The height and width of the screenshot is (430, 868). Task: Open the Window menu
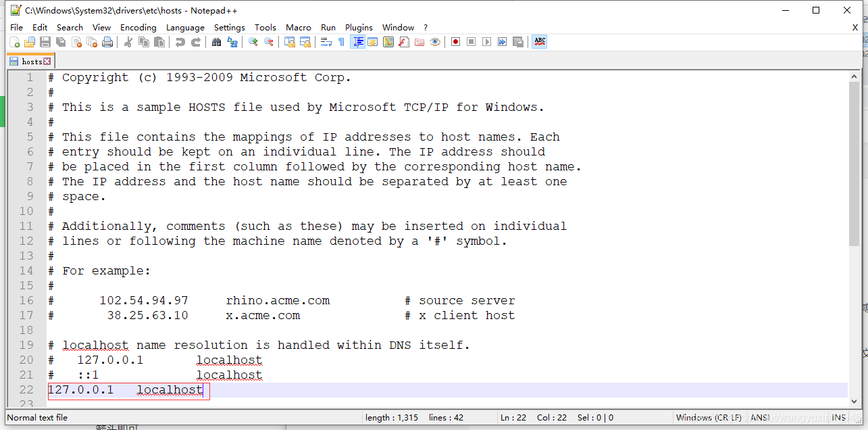[399, 28]
